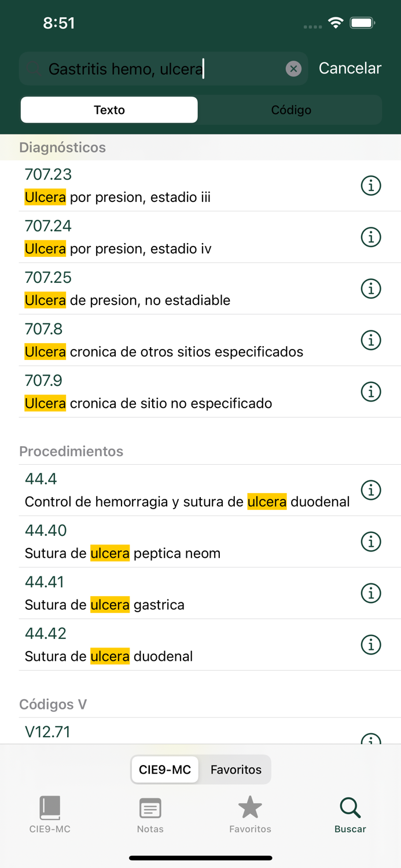Switch to Favoritos in the bottom segmented control
401x868 pixels.
point(236,770)
